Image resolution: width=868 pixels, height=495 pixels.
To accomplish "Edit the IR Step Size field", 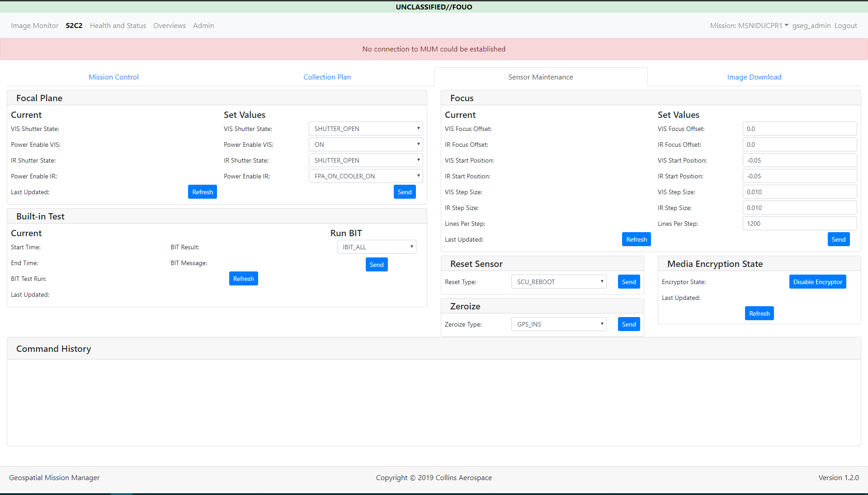I will coord(800,208).
